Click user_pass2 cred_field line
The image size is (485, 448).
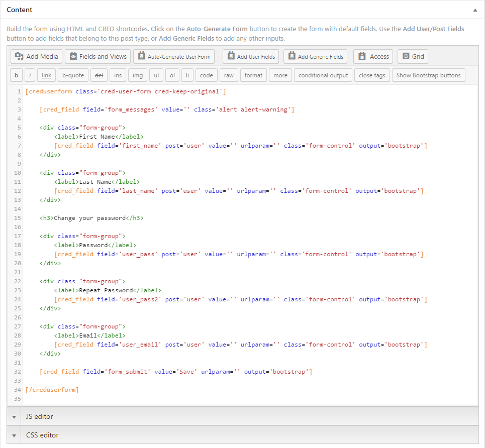[241, 299]
